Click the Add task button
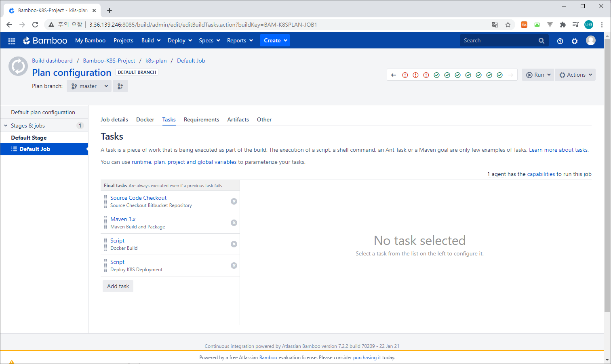Viewport: 611px width, 364px height. (x=118, y=286)
